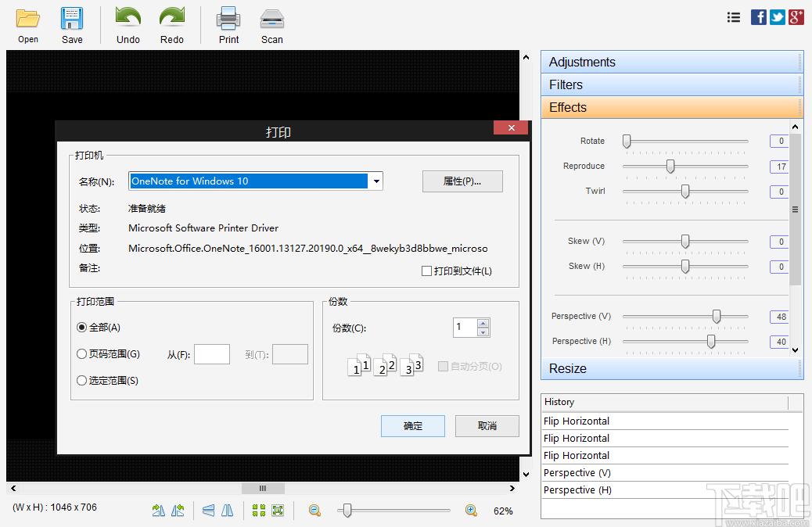The height and width of the screenshot is (527, 812).
Task: Increase the number of copies
Action: (x=483, y=323)
